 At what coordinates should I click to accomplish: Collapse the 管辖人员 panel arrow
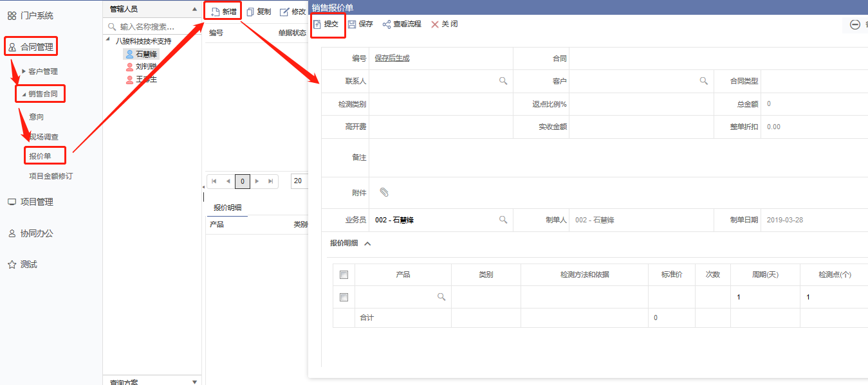pos(194,9)
